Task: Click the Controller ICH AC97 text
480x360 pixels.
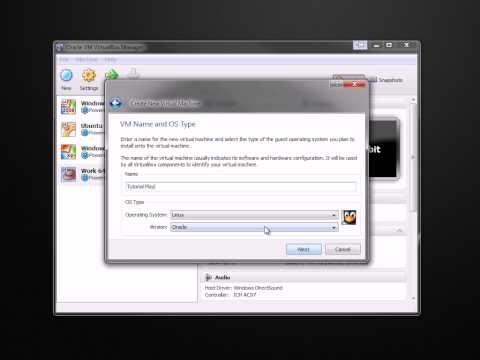Action: tap(230, 295)
